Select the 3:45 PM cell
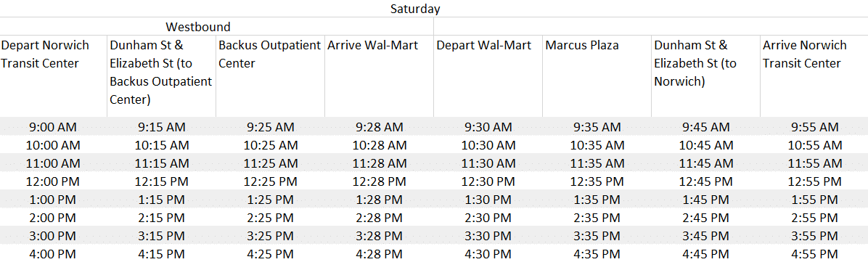This screenshot has height=262, width=868. [705, 237]
